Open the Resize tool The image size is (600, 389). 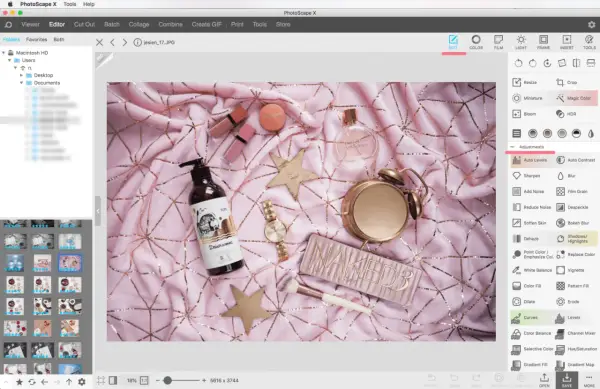pyautogui.click(x=525, y=82)
